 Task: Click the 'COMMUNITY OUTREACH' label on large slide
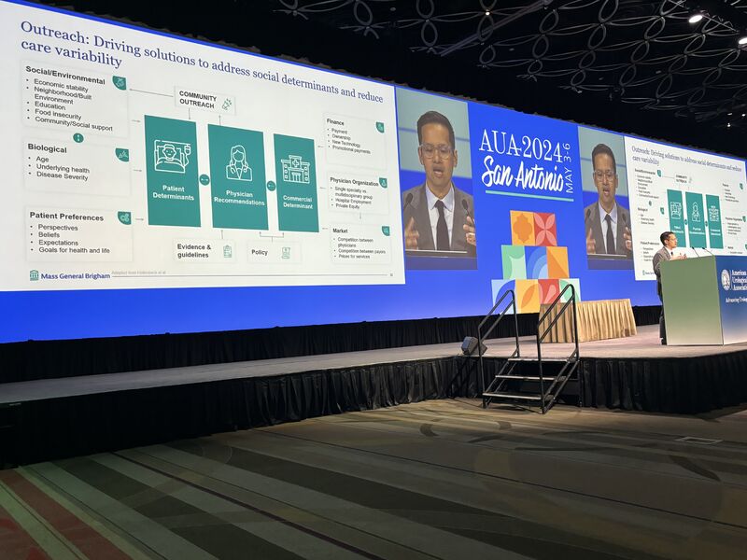[198, 100]
